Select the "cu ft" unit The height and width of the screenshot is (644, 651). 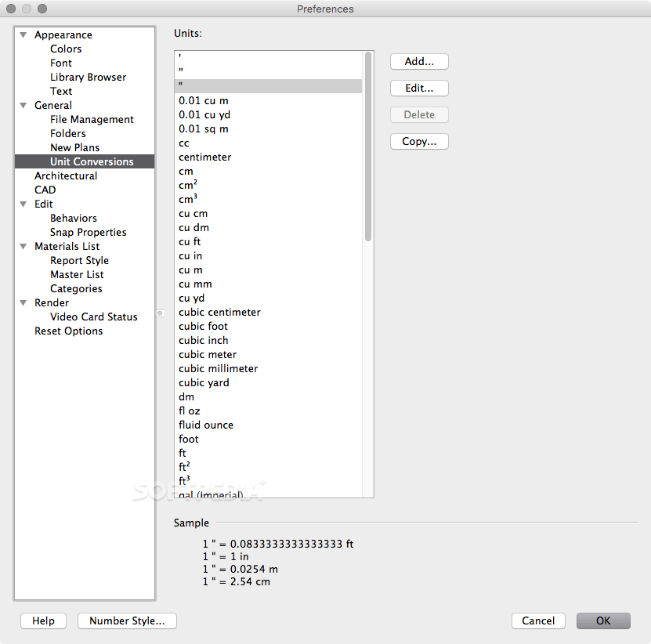tap(268, 241)
